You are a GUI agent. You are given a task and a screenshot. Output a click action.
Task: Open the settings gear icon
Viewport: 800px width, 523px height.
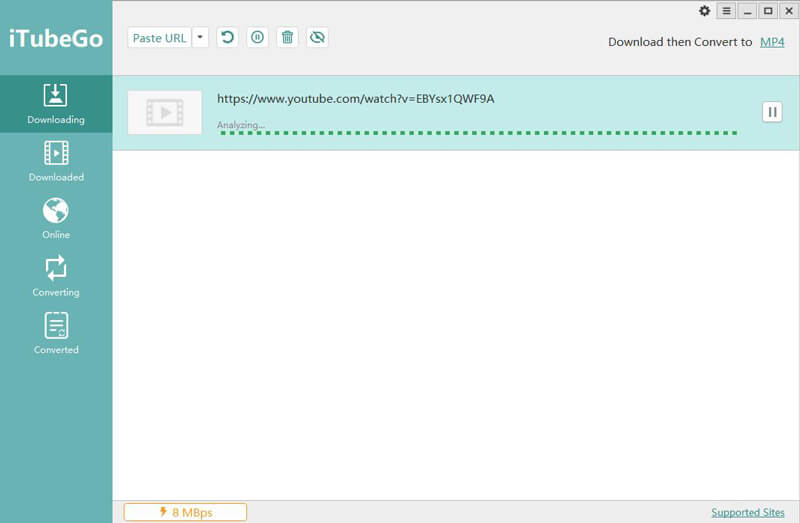[x=705, y=11]
